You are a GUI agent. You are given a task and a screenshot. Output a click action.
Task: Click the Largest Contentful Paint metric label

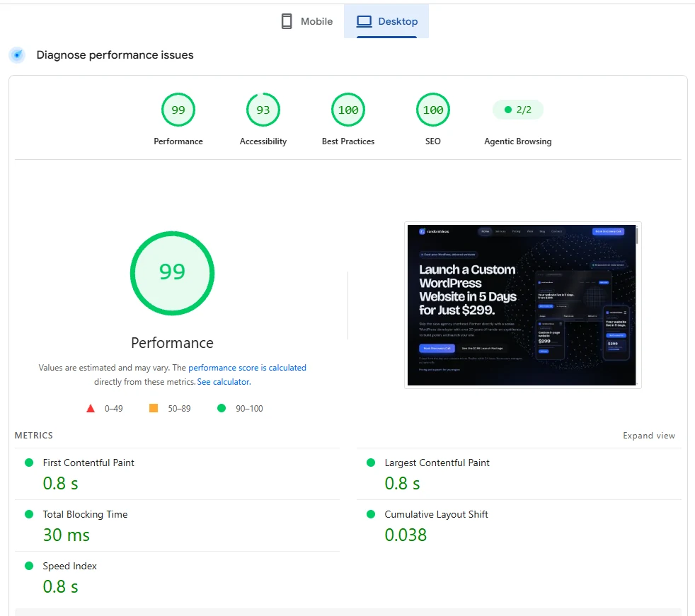click(437, 463)
